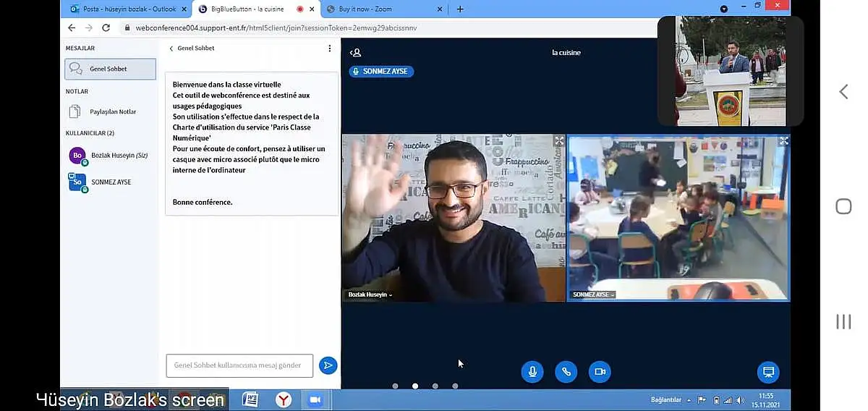Reload the page with browser refresh icon
The image size is (868, 411).
click(x=106, y=27)
